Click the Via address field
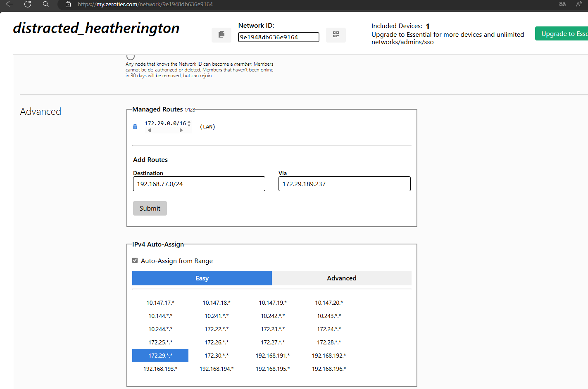588x389 pixels. click(345, 184)
